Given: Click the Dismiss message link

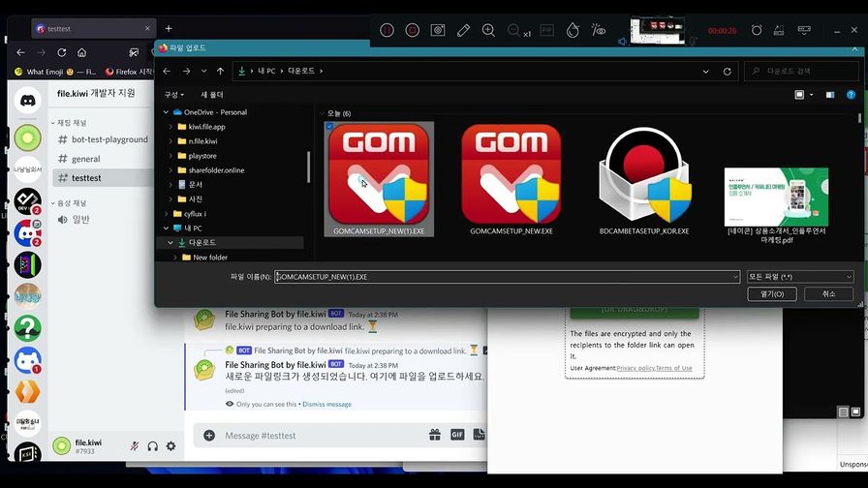Looking at the screenshot, I should (326, 405).
